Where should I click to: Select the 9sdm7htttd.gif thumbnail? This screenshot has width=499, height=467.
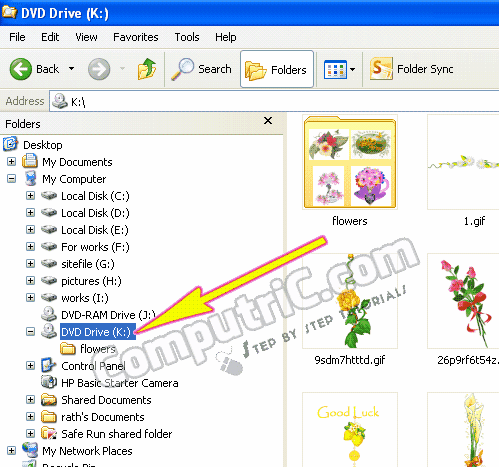click(x=350, y=301)
